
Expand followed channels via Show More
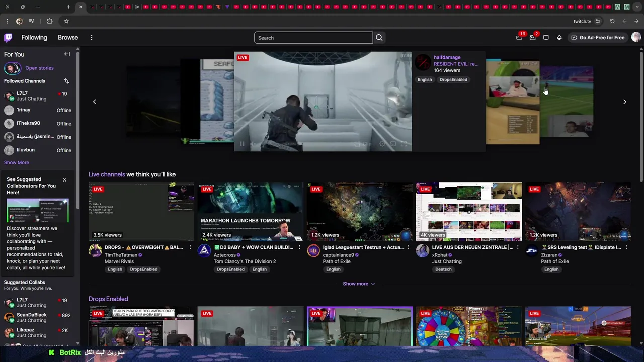coord(17,162)
